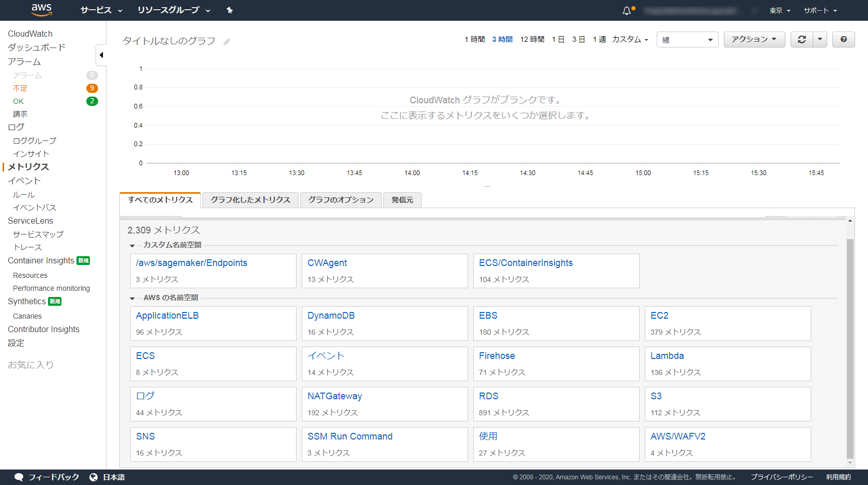Open the 東京 region dropdown
Image resolution: width=868 pixels, height=485 pixels.
[780, 10]
